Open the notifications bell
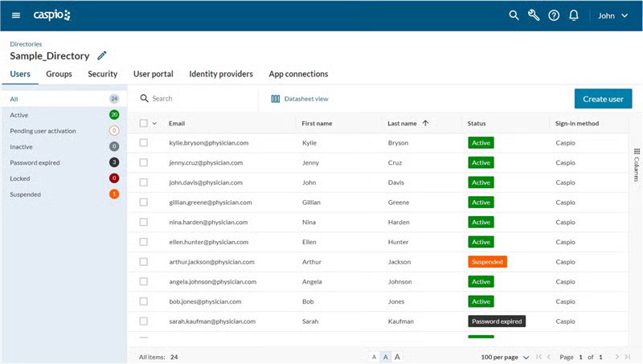Screen dimensions: 643x364 click(x=574, y=15)
